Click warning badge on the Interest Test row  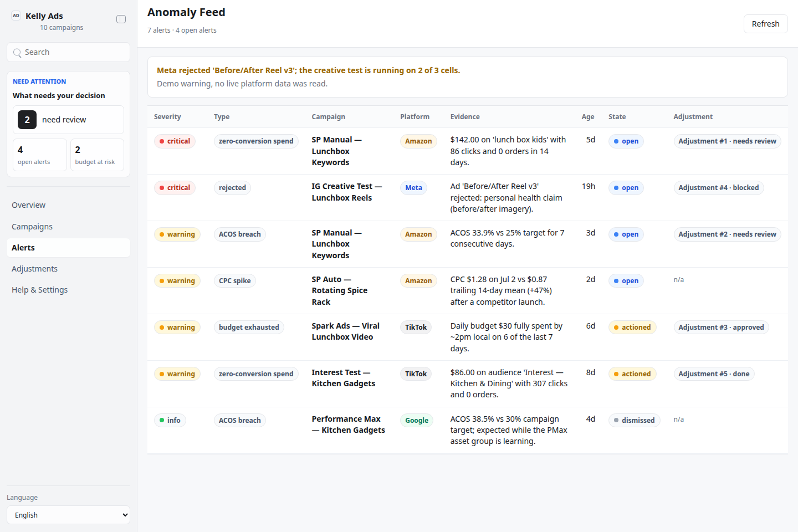click(x=177, y=374)
